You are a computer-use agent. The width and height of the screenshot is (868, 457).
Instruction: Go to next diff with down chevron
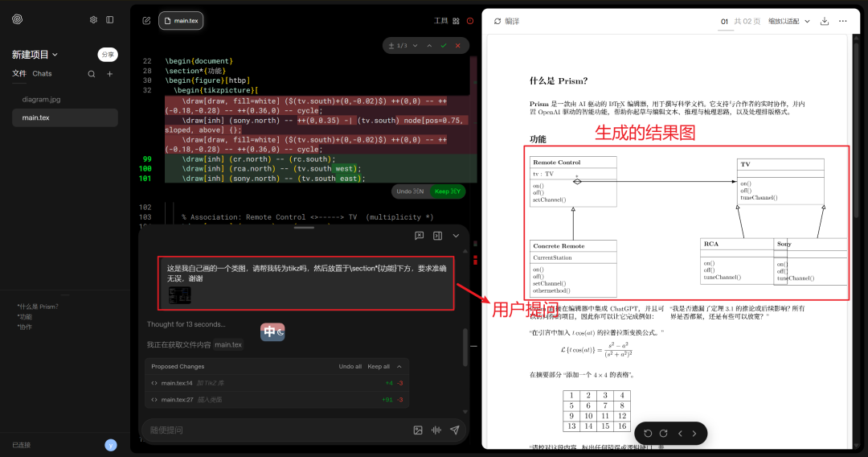coord(415,45)
